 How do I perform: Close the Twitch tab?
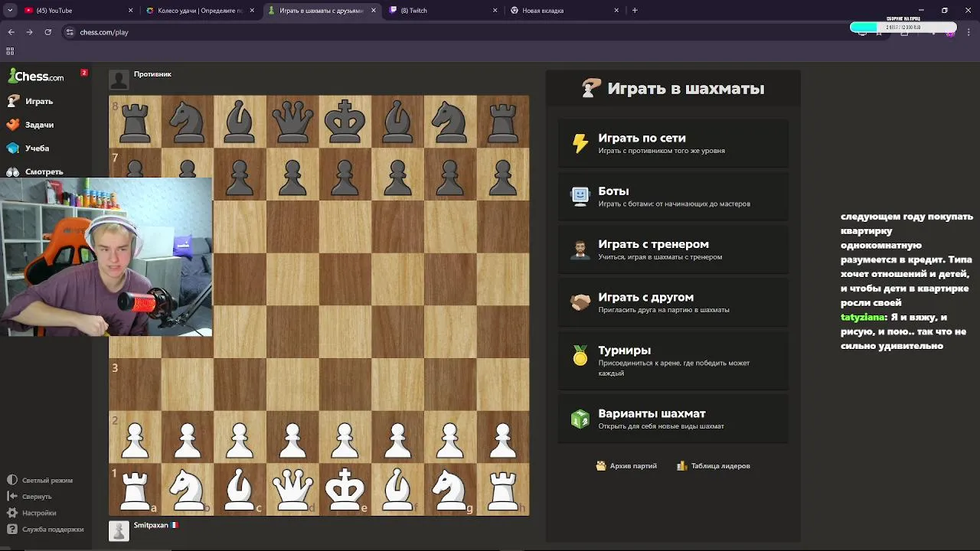(495, 11)
